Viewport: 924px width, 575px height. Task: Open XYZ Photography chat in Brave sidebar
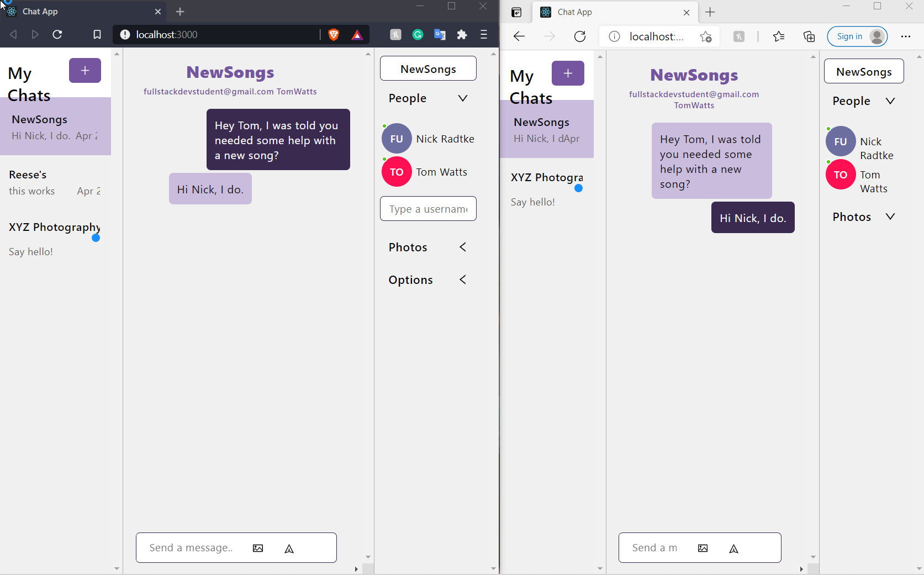click(55, 239)
